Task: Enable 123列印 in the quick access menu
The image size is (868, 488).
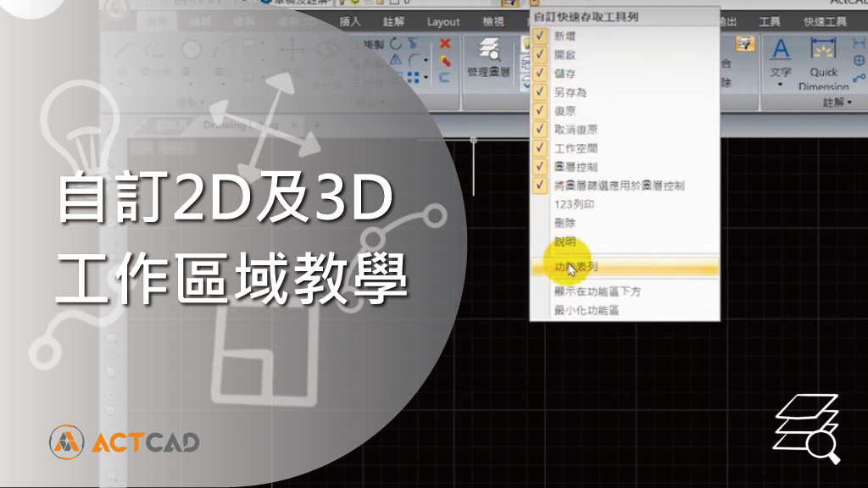Action: (x=625, y=205)
